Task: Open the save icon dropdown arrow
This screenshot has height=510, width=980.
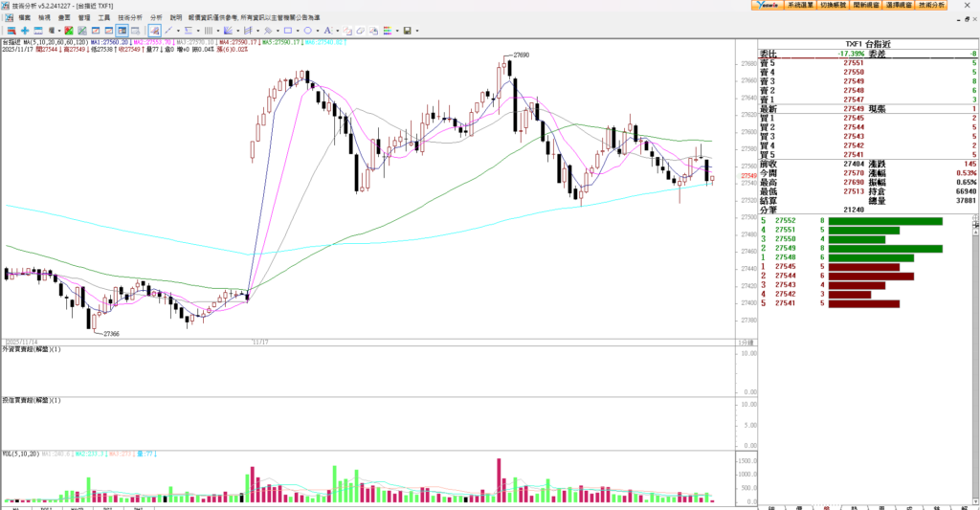Action: 417,31
